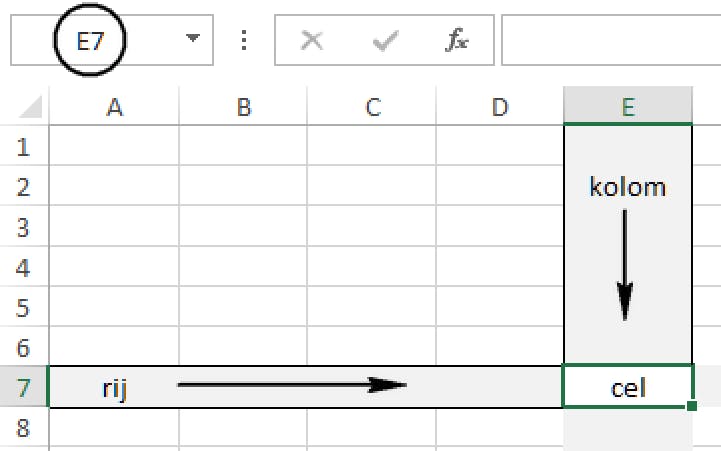Select row 8 header
The width and height of the screenshot is (721, 451).
click(24, 428)
